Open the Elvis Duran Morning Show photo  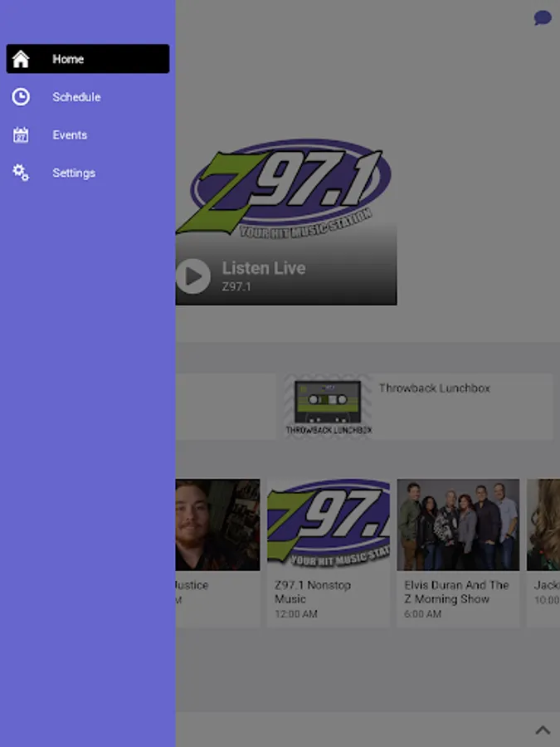tap(458, 525)
